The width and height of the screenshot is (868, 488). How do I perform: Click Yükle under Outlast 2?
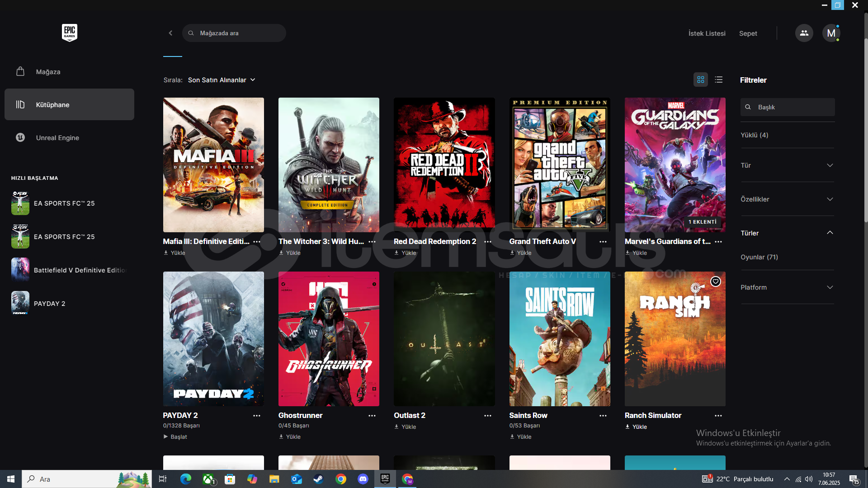[x=405, y=427]
